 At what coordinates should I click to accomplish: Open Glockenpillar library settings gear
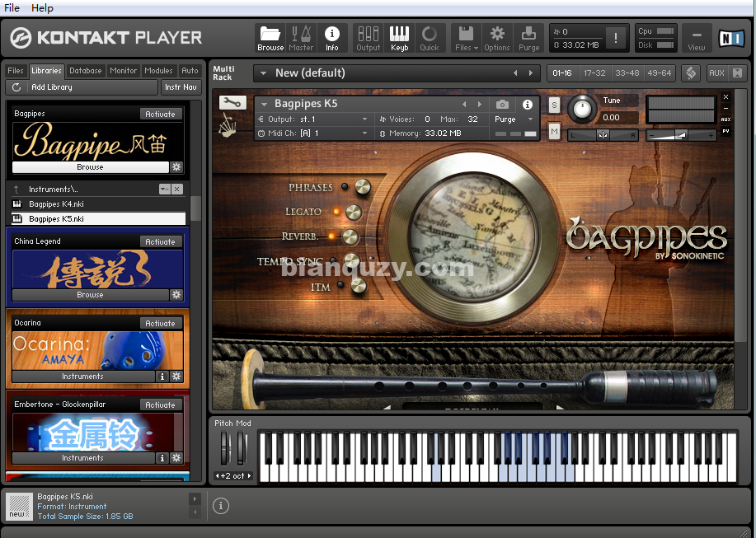(x=176, y=457)
